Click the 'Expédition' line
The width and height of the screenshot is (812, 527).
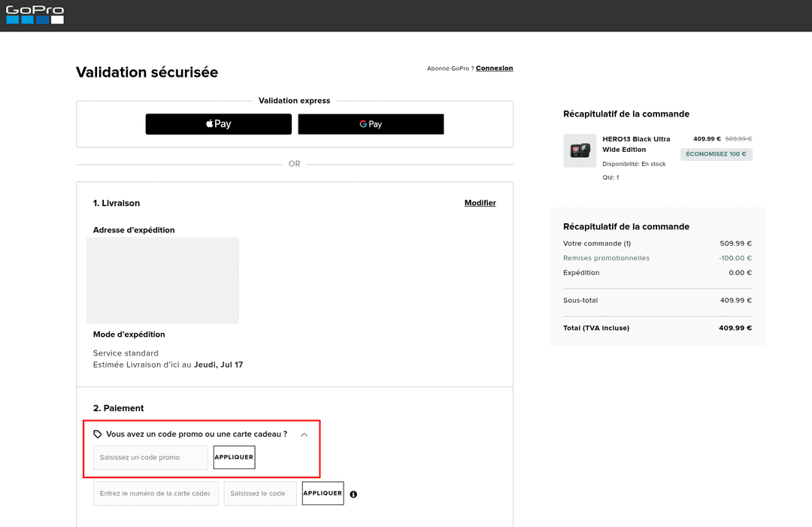tap(658, 273)
